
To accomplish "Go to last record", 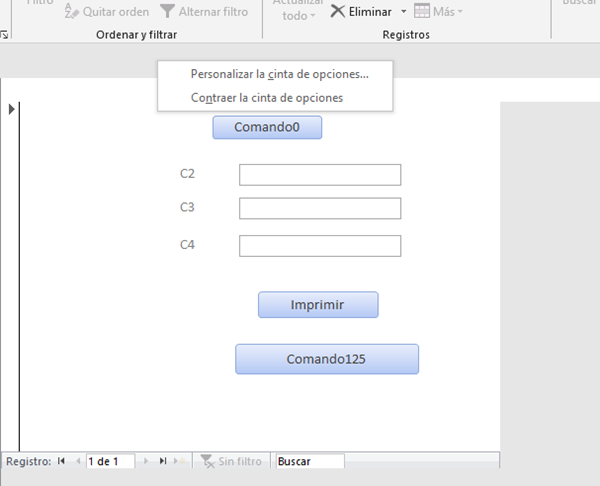I will [163, 461].
